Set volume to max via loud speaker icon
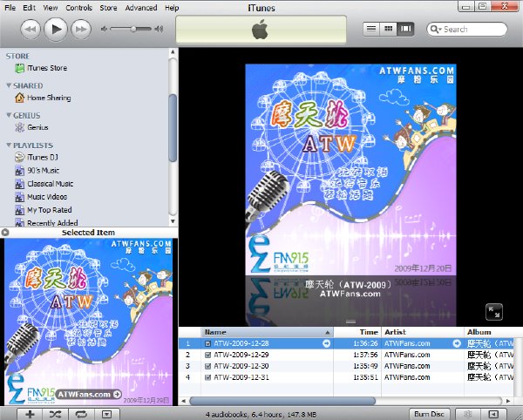523x420 pixels. [x=159, y=30]
